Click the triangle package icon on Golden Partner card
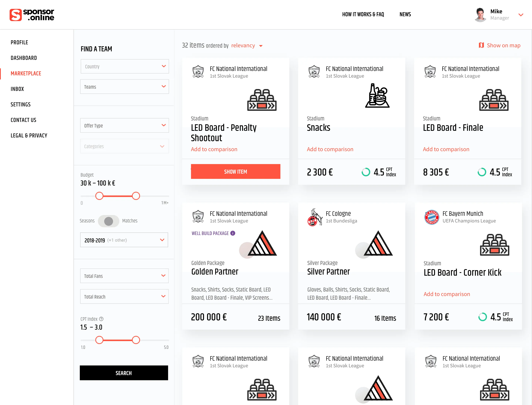This screenshot has height=405, width=532. pyautogui.click(x=262, y=243)
